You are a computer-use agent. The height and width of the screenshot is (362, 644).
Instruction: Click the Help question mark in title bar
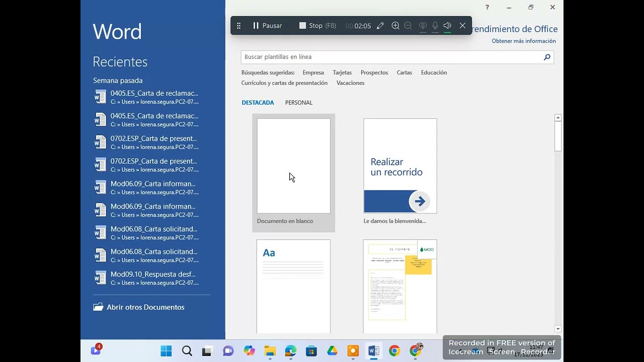pyautogui.click(x=487, y=7)
